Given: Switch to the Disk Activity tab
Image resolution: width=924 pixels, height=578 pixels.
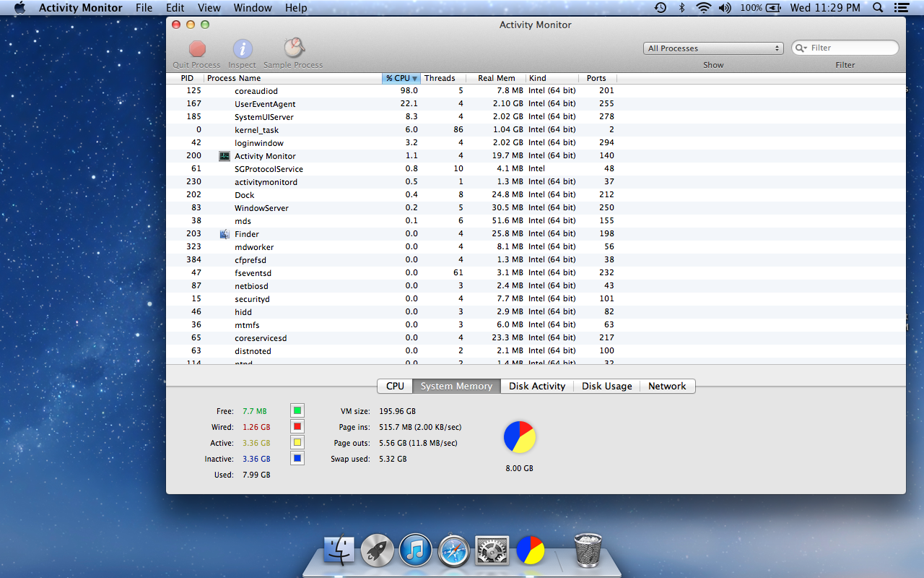Looking at the screenshot, I should [537, 386].
